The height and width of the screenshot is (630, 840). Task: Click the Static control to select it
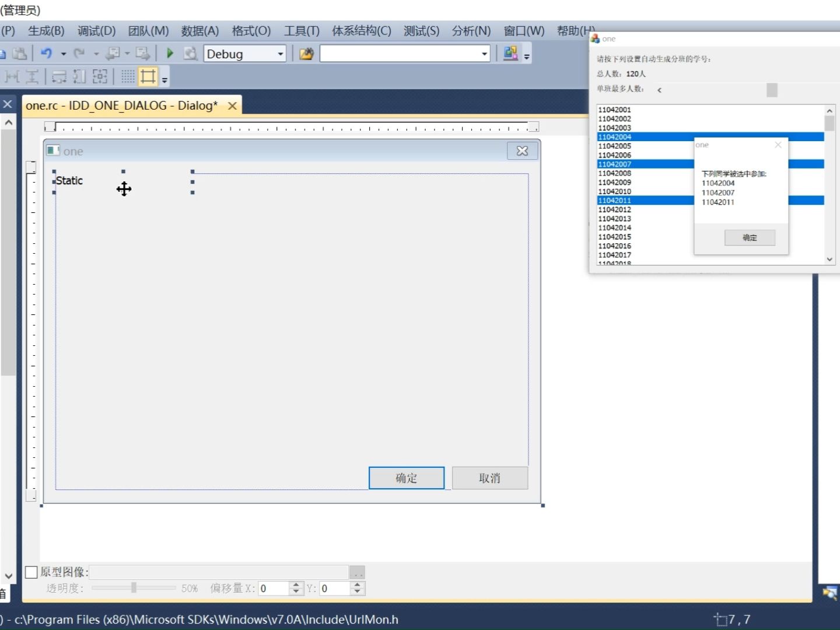[x=69, y=180]
